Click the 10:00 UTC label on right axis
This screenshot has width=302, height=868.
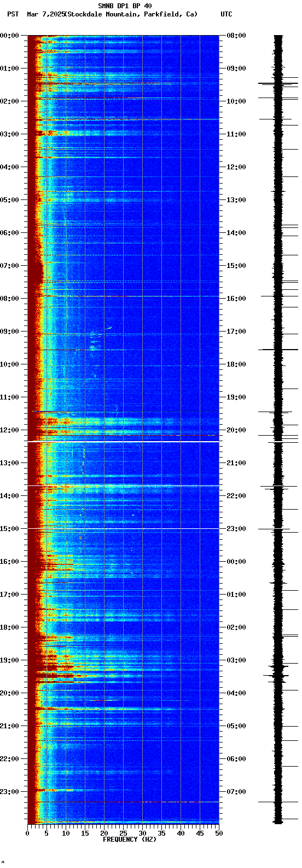pos(236,101)
